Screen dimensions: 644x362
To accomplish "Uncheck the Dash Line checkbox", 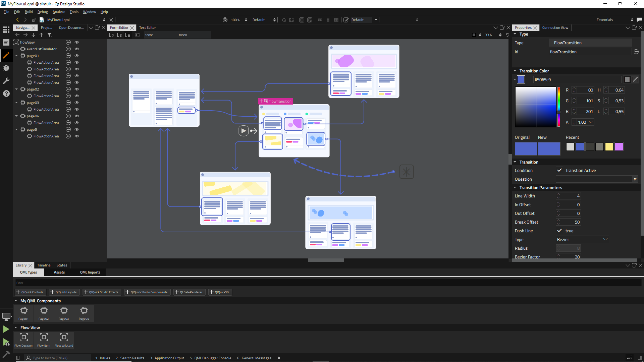I will pyautogui.click(x=559, y=231).
